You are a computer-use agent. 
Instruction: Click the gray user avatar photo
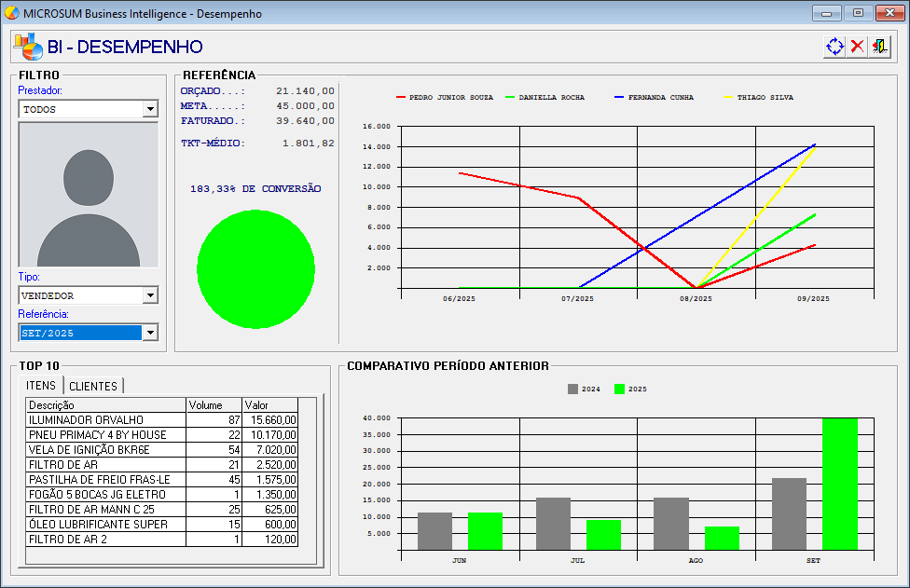(x=89, y=195)
